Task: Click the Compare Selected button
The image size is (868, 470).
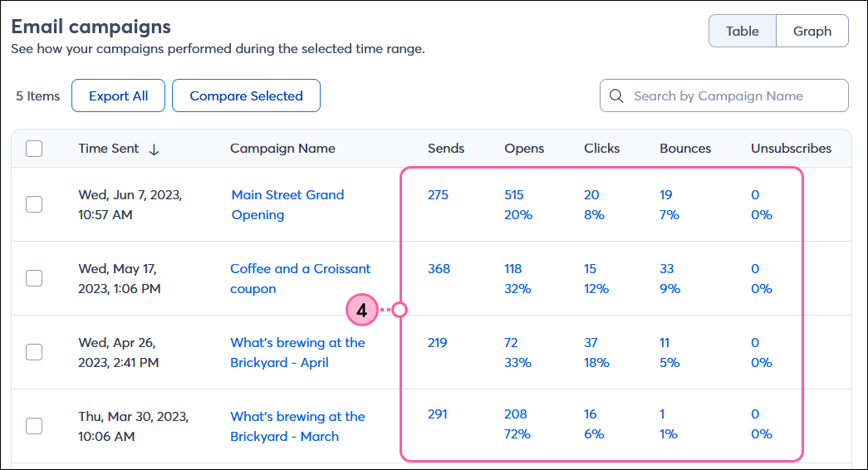Action: [247, 95]
